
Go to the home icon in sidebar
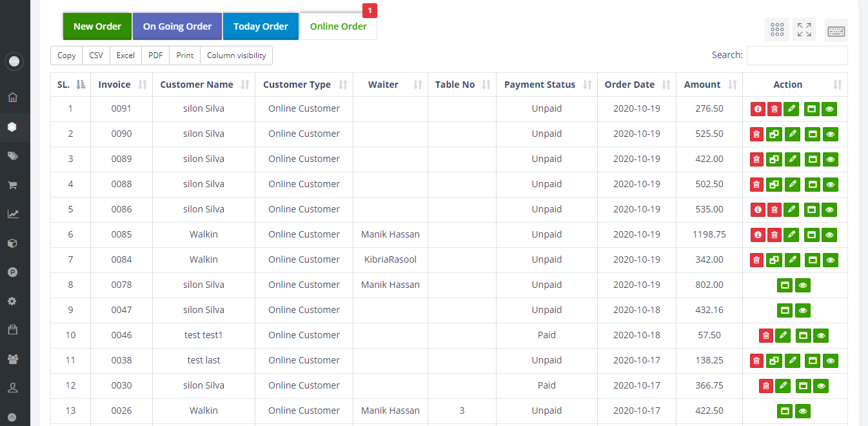[x=12, y=98]
